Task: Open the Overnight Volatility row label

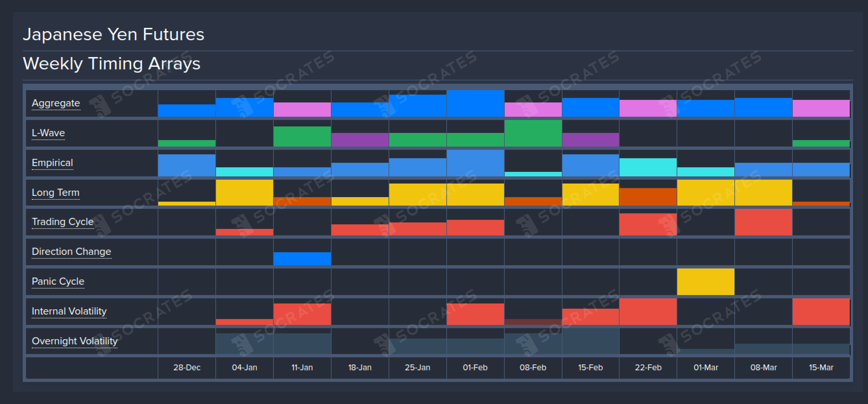Action: (x=75, y=341)
